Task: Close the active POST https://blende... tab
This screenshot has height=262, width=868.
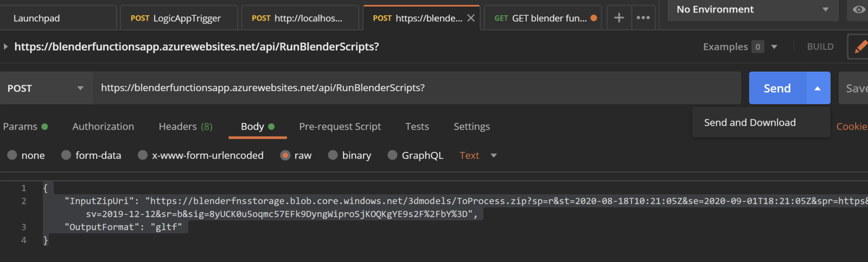Action: 471,18
